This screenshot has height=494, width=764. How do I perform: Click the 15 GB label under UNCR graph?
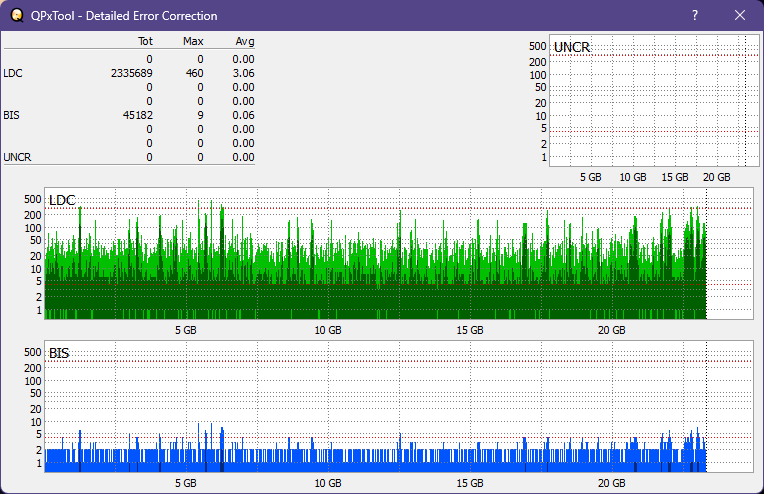pos(675,177)
